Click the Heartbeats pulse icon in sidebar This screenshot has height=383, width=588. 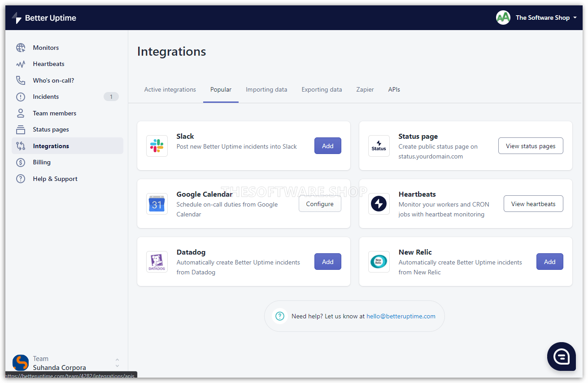click(x=21, y=64)
